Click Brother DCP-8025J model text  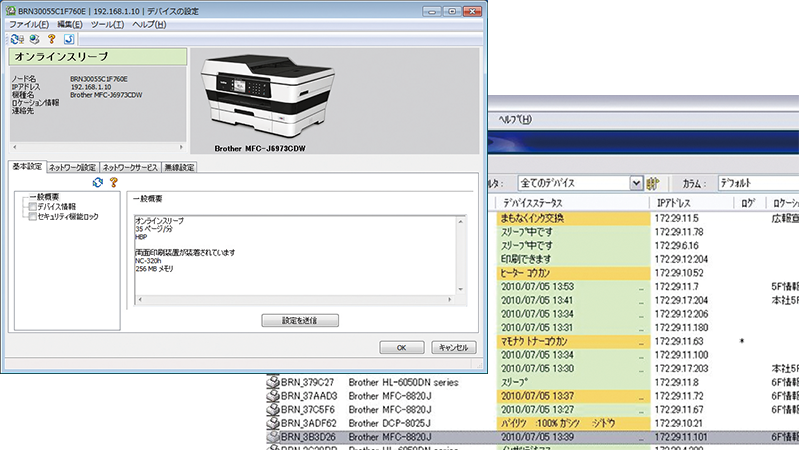[389, 423]
